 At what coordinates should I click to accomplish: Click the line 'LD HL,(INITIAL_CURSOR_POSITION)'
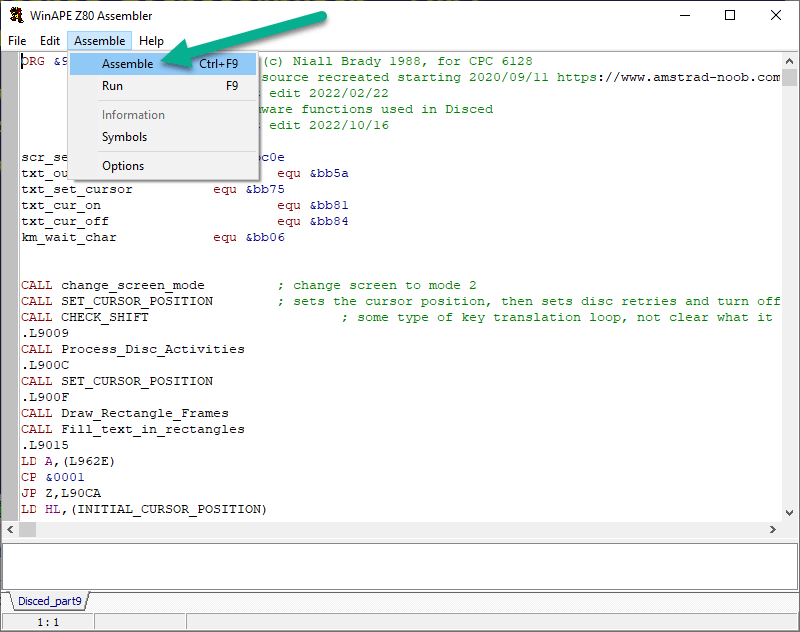[x=144, y=510]
